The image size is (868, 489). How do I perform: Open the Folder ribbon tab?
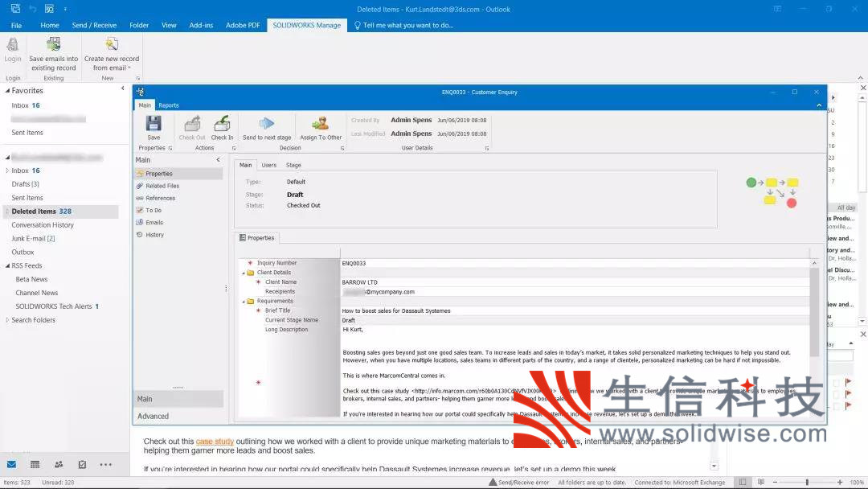pyautogui.click(x=139, y=26)
